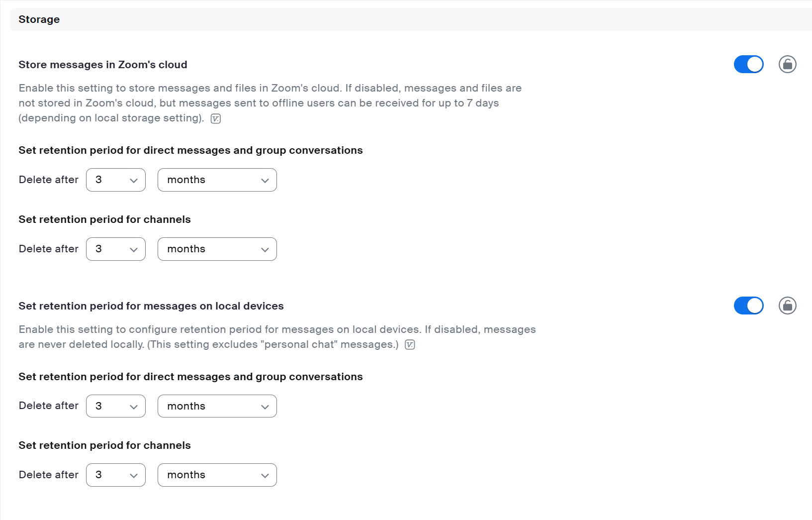This screenshot has height=520, width=812.
Task: Open cloud direct messages months unit dropdown
Action: 217,180
